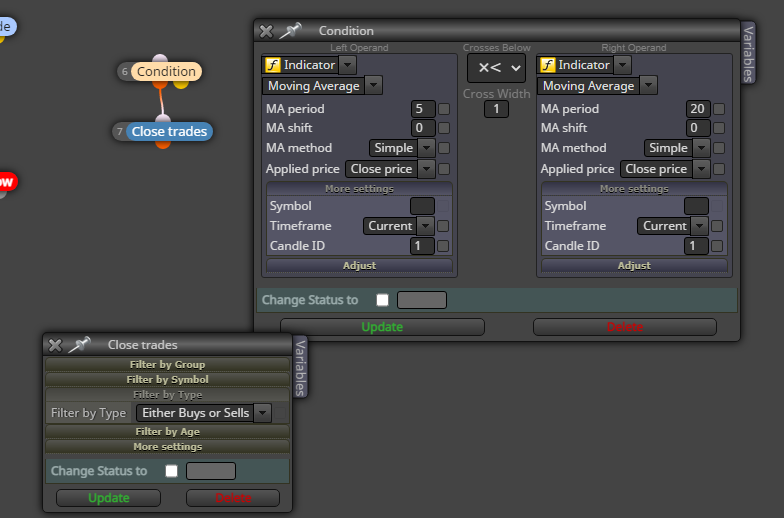
Task: Toggle left operand Candle ID checkbox
Action: tap(443, 246)
